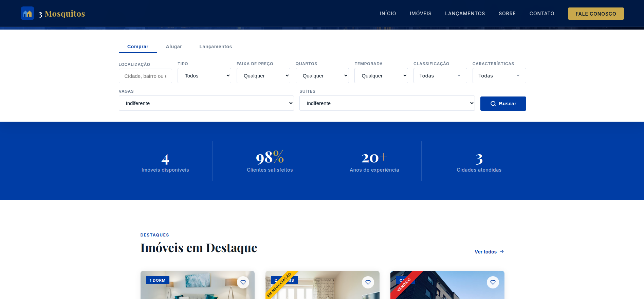The image size is (644, 299).
Task: Expand the Classificação selector
Action: point(440,76)
